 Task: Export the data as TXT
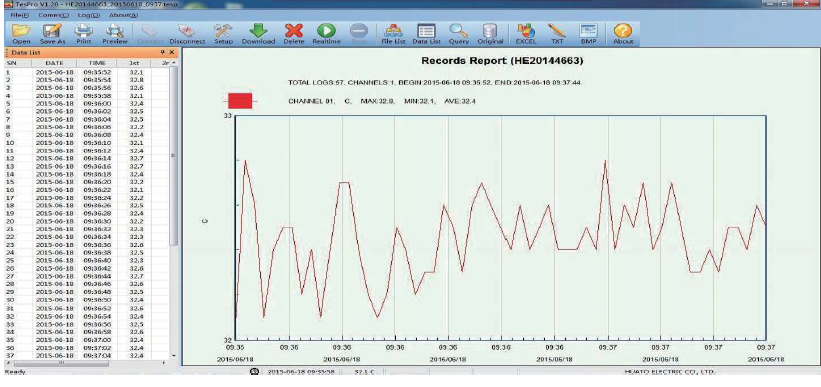(557, 34)
